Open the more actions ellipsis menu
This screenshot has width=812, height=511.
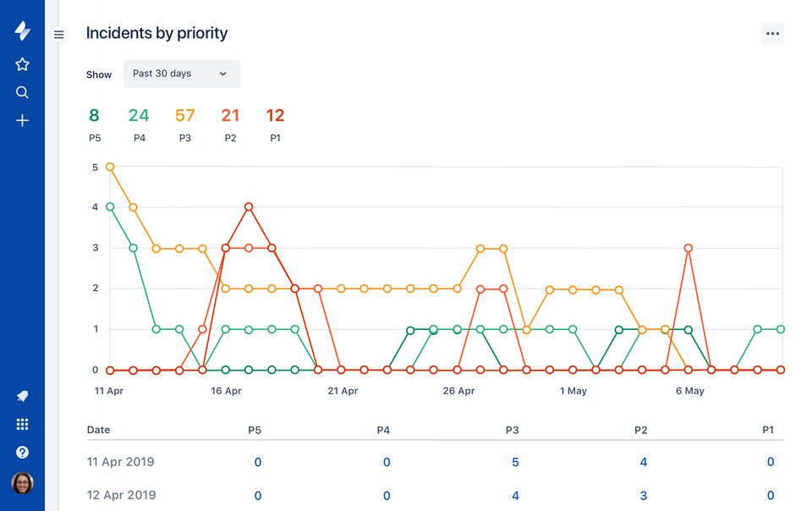[x=772, y=34]
